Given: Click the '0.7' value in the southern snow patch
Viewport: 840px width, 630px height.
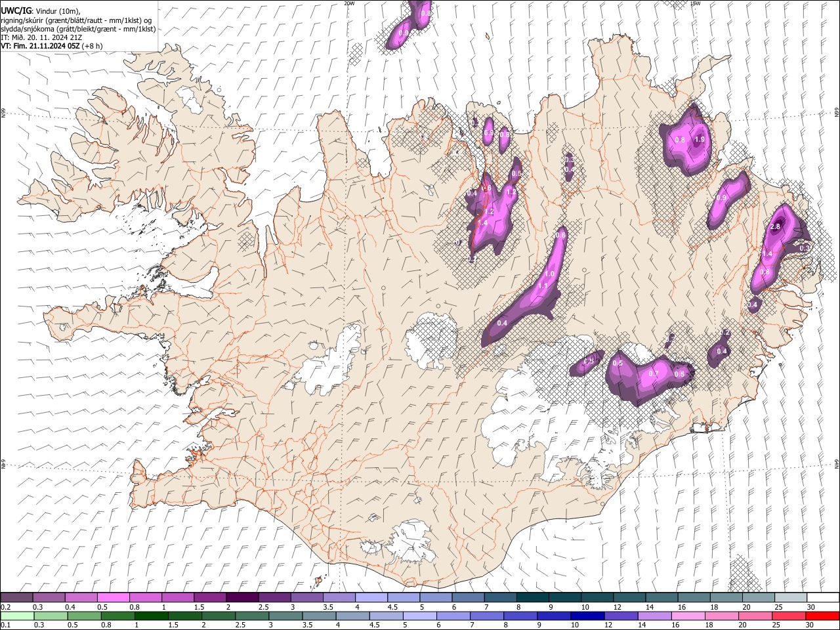Looking at the screenshot, I should coord(653,374).
